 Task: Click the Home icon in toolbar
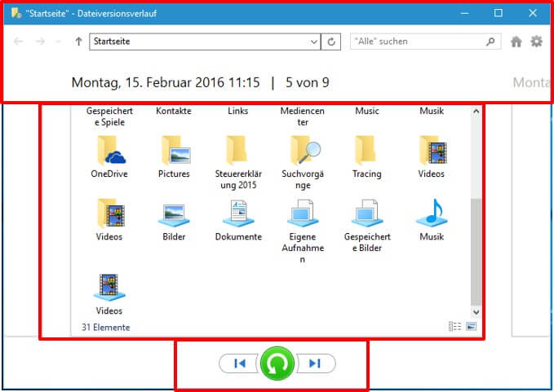pos(516,42)
